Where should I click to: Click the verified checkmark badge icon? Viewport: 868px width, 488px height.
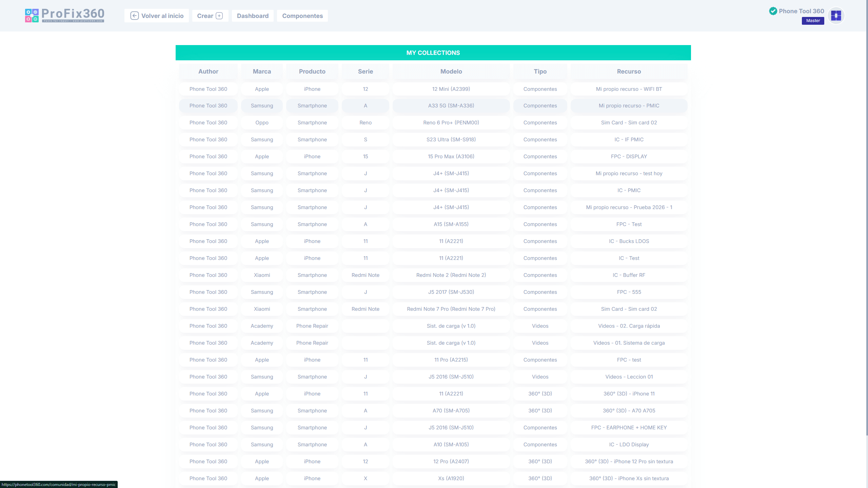(x=773, y=11)
